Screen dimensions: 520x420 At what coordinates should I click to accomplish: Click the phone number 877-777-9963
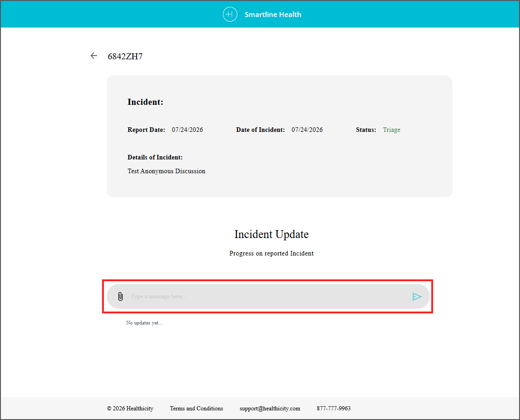coord(334,409)
